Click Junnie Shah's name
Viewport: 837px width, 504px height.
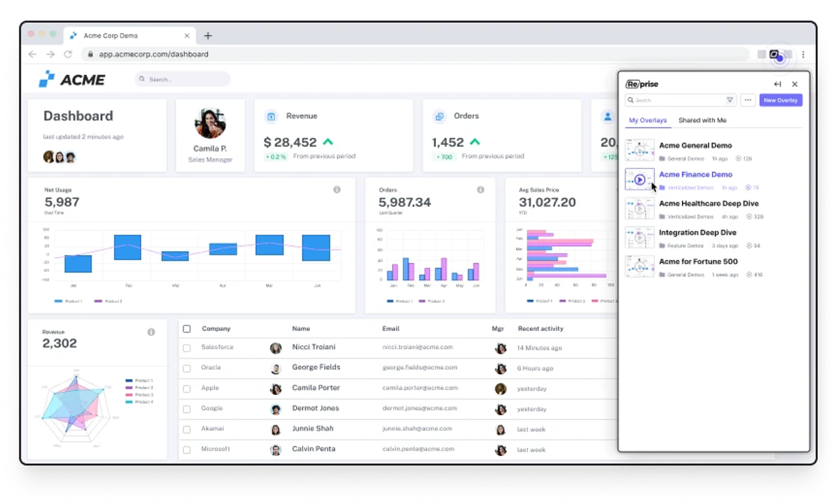pyautogui.click(x=313, y=428)
